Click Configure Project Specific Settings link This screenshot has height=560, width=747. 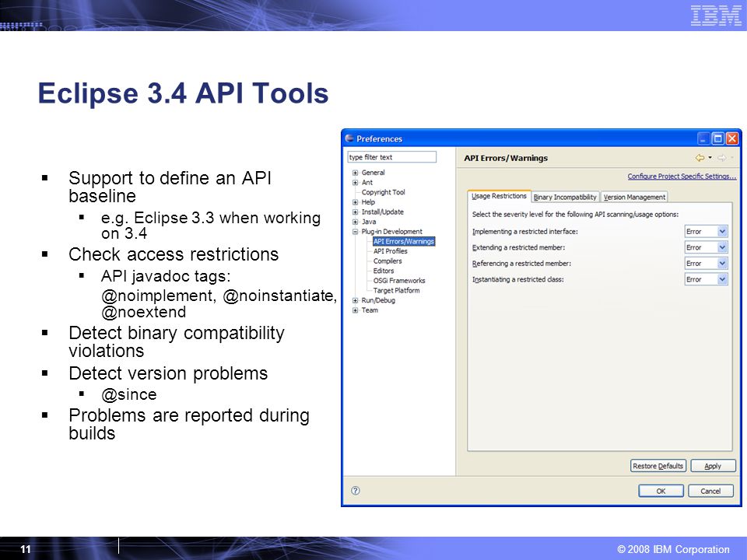(682, 177)
